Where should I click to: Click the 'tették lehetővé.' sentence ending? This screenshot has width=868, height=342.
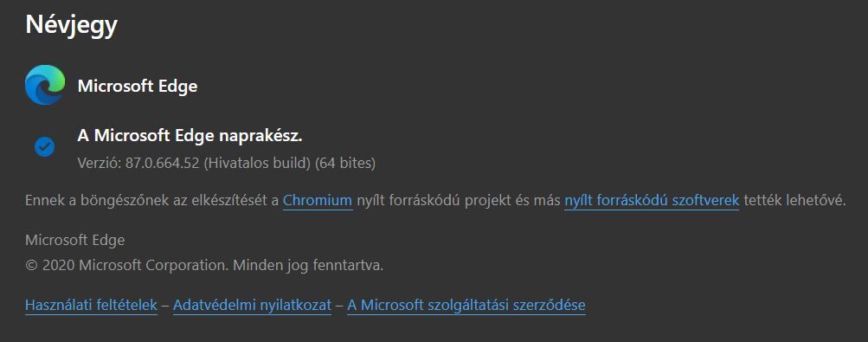pyautogui.click(x=795, y=200)
